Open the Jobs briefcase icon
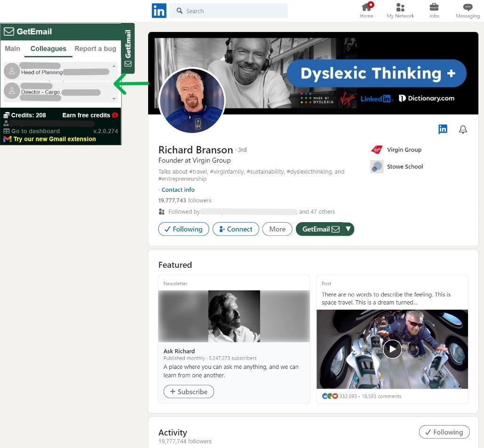484x448 pixels. [434, 8]
